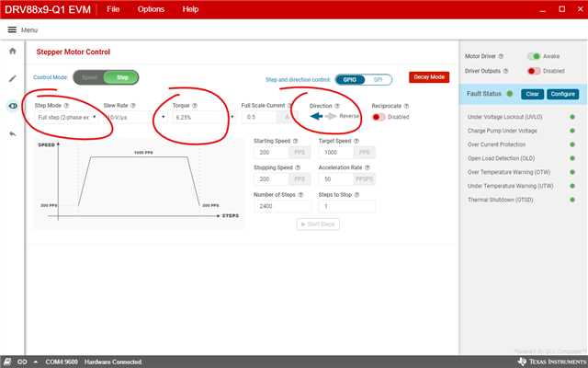
Task: Click the Motor Driver help icon
Action: point(501,56)
